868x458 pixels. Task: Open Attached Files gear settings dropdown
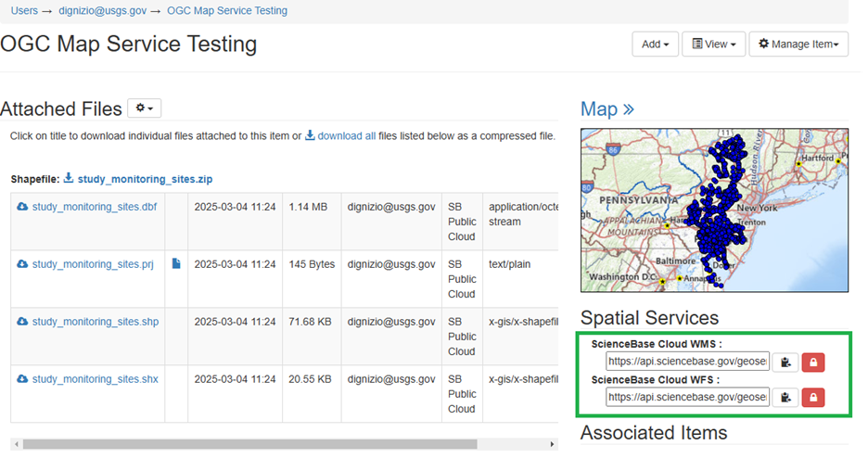145,108
